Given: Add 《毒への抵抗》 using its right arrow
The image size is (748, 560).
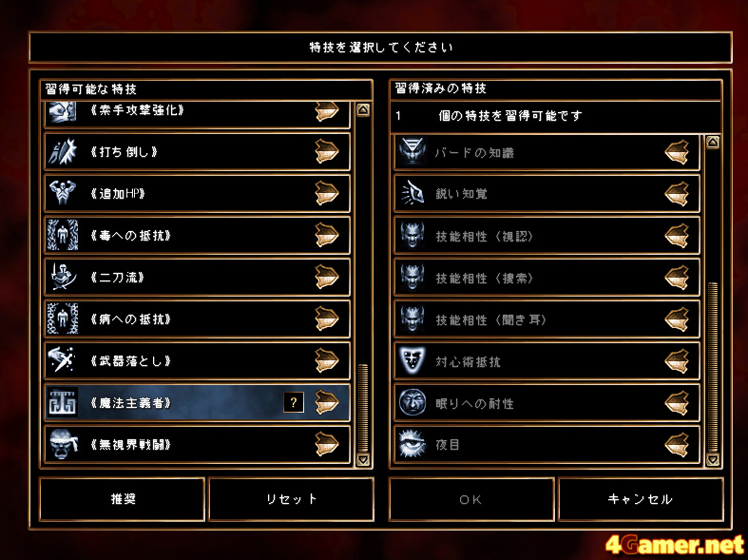Looking at the screenshot, I should (x=327, y=235).
